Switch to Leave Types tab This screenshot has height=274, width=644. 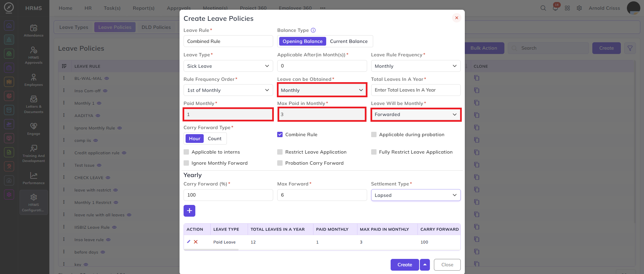[x=74, y=27]
